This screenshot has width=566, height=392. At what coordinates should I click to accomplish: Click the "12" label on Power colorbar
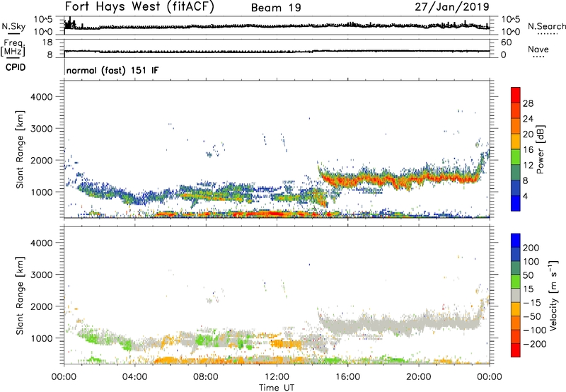pos(528,165)
